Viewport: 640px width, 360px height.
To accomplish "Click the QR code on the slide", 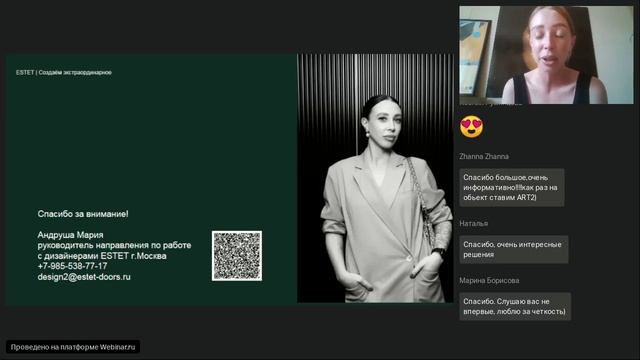I will click(x=237, y=256).
